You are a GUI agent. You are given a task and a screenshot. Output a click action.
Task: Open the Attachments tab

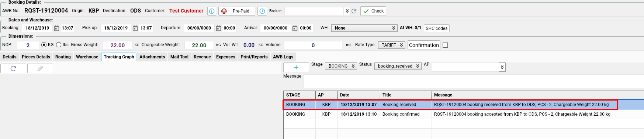point(152,57)
